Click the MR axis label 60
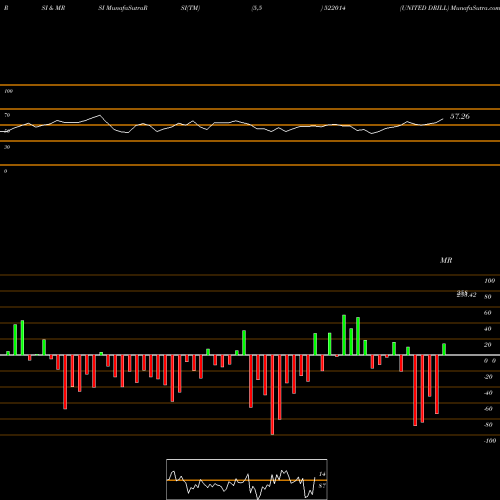This screenshot has width=500, height=500. (x=487, y=313)
